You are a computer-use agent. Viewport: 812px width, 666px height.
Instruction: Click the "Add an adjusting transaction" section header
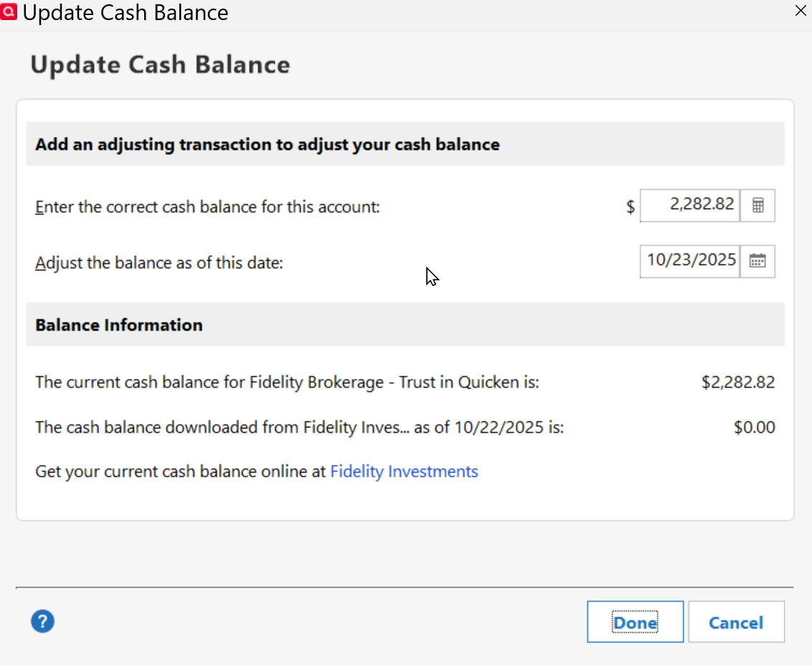coord(267,145)
